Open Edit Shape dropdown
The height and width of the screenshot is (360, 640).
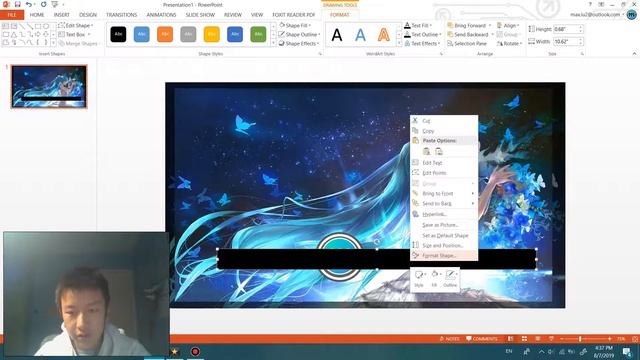(76, 25)
